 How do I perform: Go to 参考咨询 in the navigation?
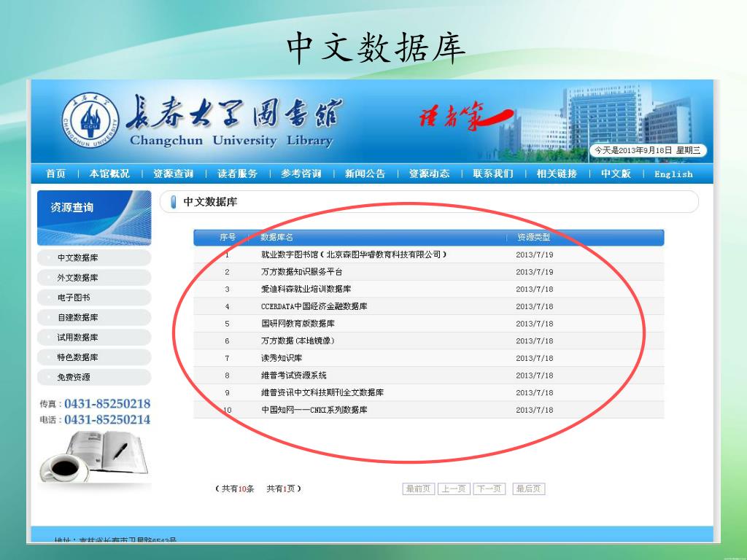[x=301, y=174]
